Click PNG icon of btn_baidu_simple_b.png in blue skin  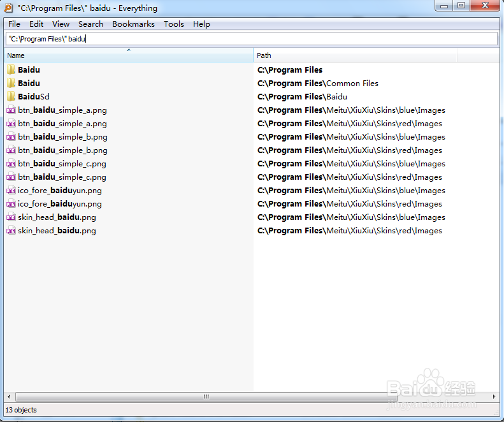pyautogui.click(x=11, y=137)
